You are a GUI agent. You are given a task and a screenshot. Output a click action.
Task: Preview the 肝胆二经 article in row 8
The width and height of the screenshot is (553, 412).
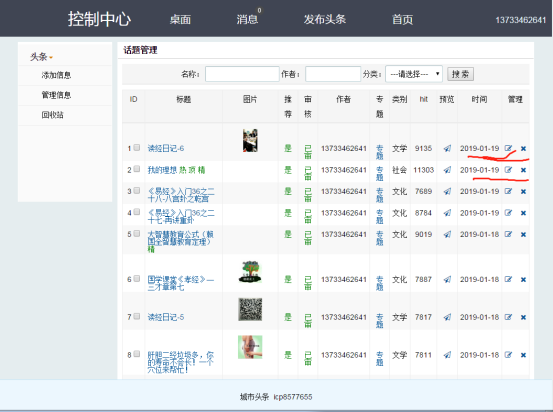447,355
